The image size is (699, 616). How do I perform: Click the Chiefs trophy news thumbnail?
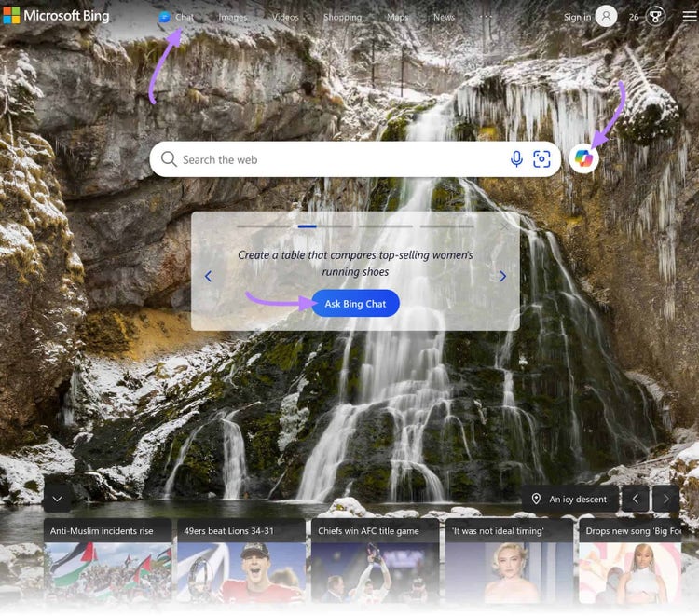375,572
